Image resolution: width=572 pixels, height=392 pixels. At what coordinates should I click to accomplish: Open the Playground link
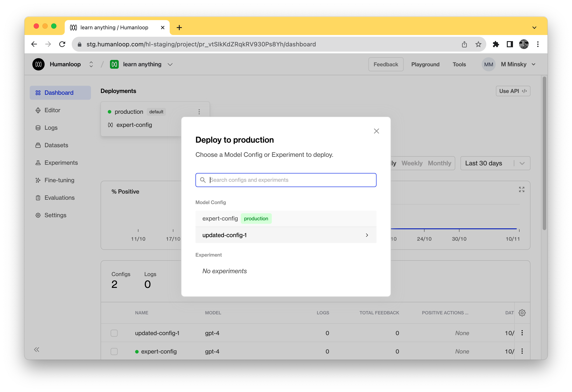(x=425, y=64)
